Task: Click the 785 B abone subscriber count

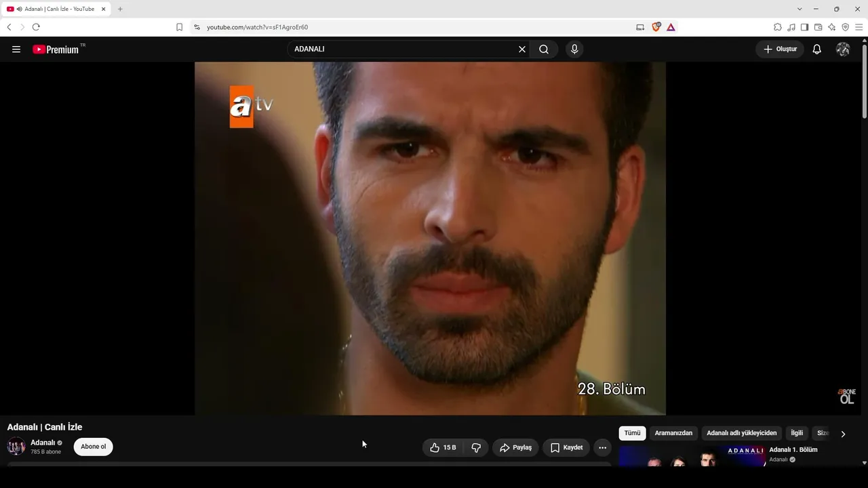Action: pyautogui.click(x=45, y=452)
